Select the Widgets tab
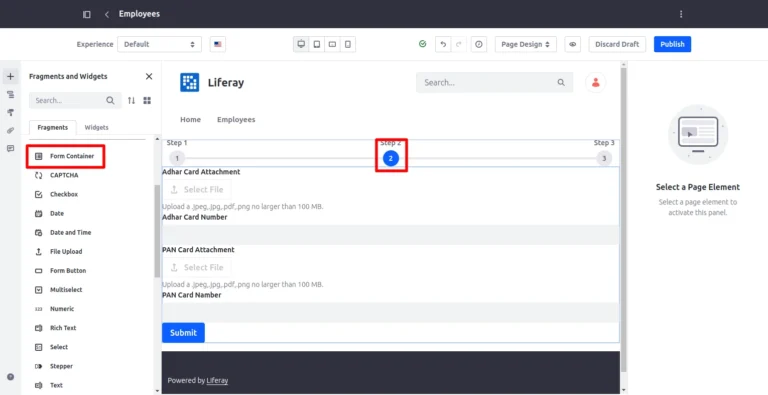Viewport: 768px width, 395px height. pos(96,127)
